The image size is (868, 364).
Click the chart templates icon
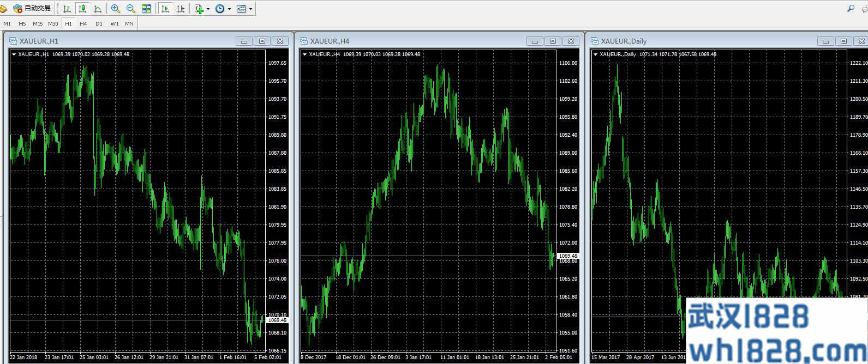[x=242, y=9]
